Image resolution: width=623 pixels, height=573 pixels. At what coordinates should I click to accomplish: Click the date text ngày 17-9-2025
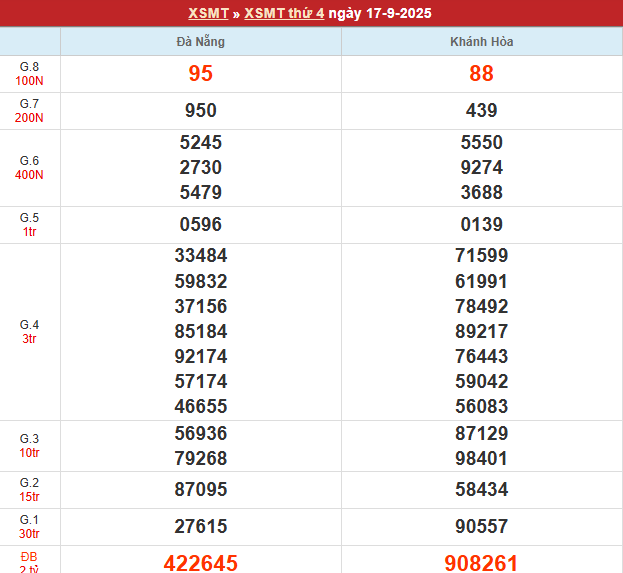tap(380, 13)
